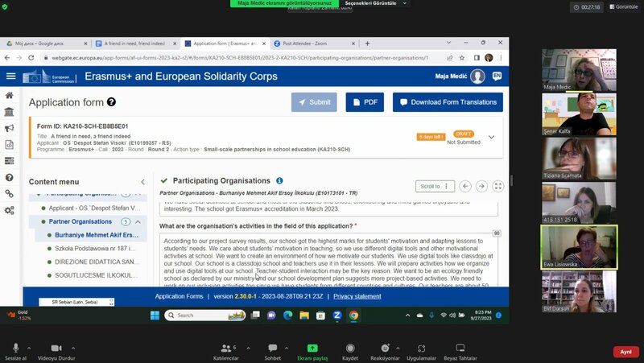Go to next section arrow

click(481, 186)
